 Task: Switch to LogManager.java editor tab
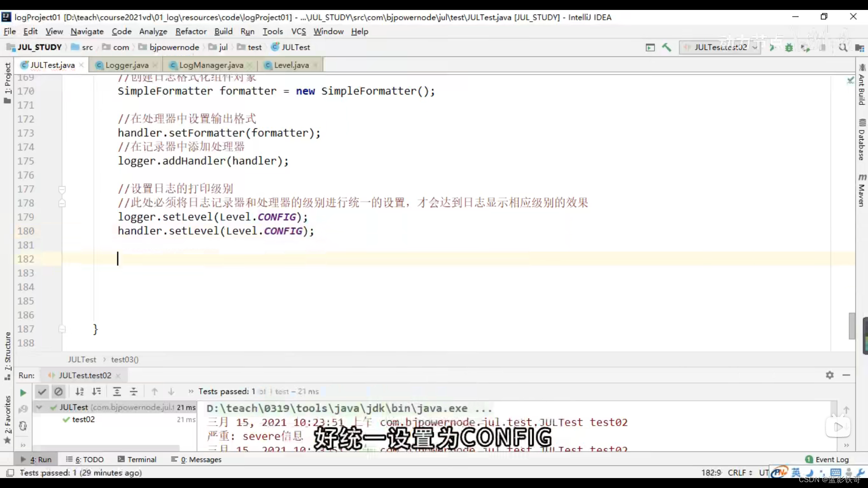[211, 65]
